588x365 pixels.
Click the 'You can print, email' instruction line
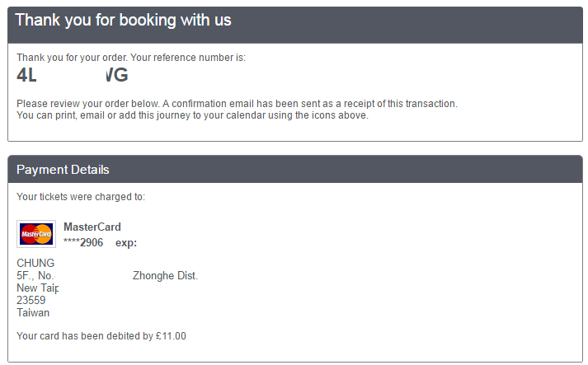[x=192, y=115]
